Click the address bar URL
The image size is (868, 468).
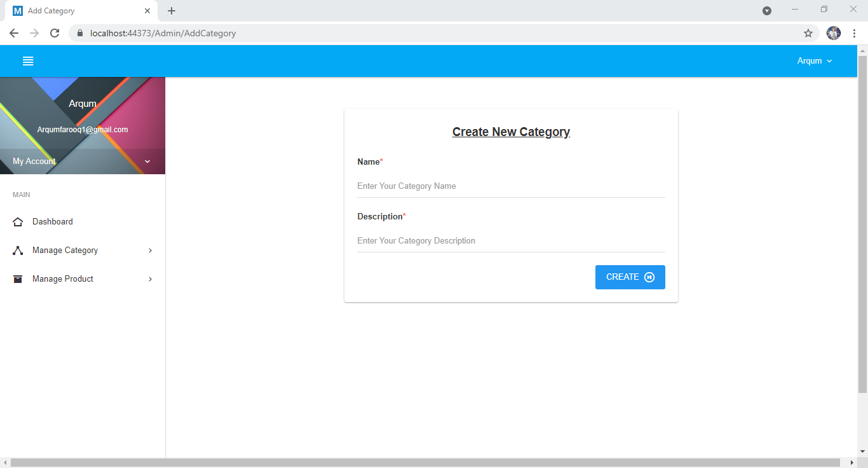click(163, 33)
